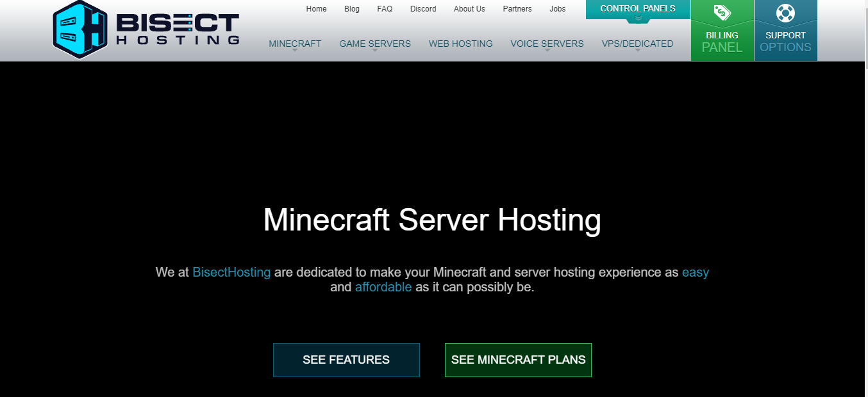
Task: Click the See Minecraft Plans button
Action: tap(518, 360)
